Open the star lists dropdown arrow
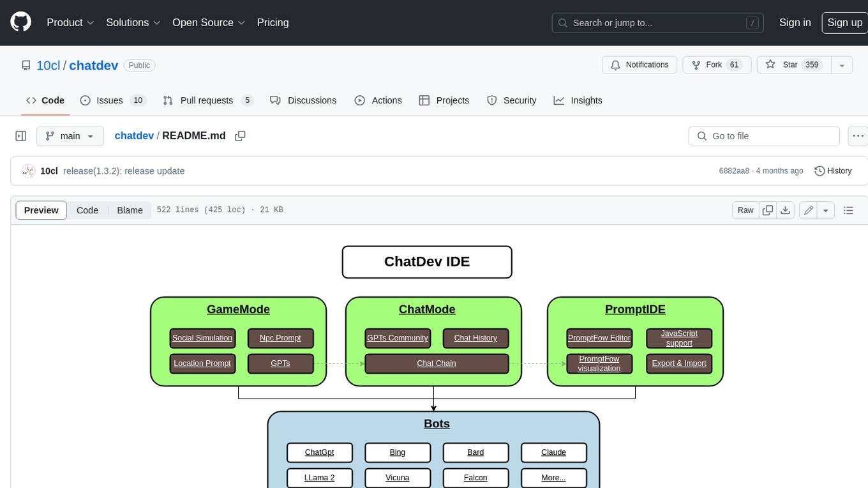Image resolution: width=868 pixels, height=488 pixels. coord(842,65)
